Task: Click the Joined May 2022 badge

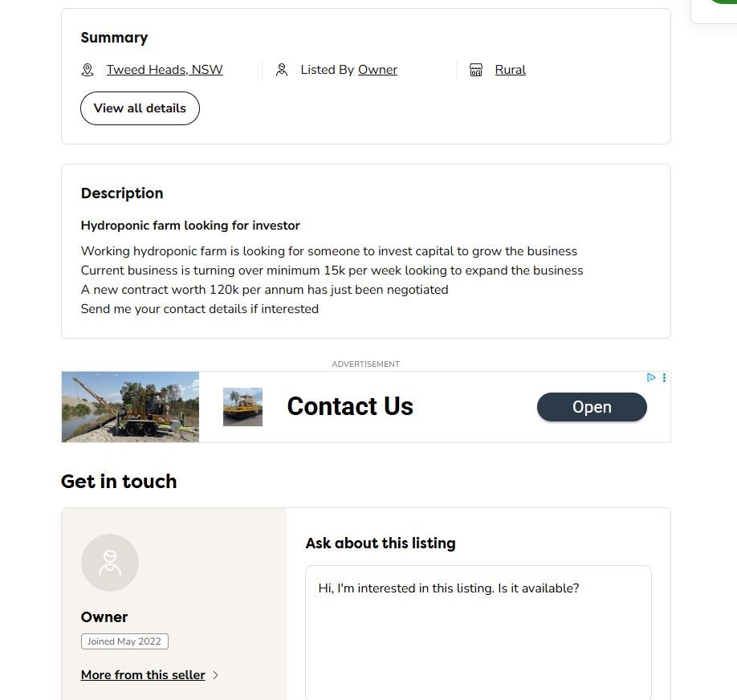Action: pos(124,641)
